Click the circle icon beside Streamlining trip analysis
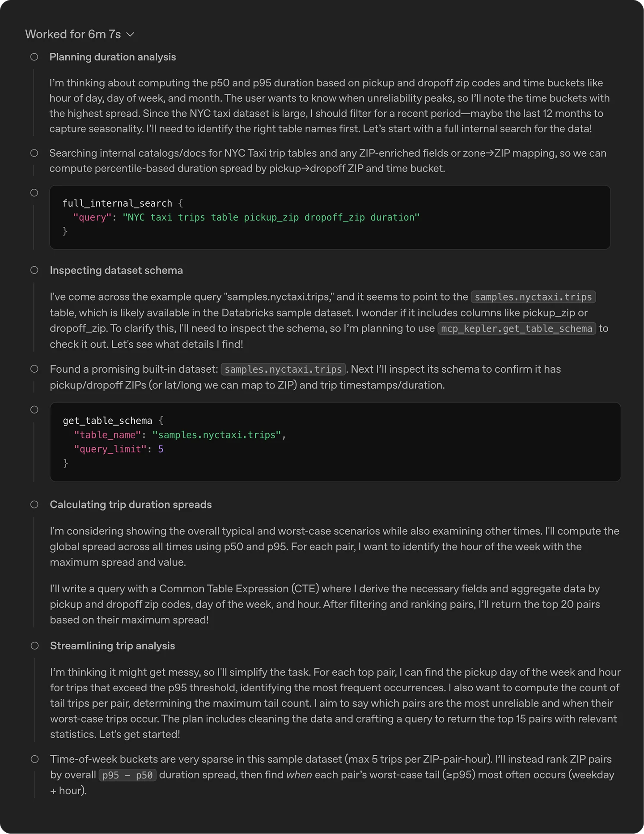This screenshot has width=644, height=834. coord(34,646)
